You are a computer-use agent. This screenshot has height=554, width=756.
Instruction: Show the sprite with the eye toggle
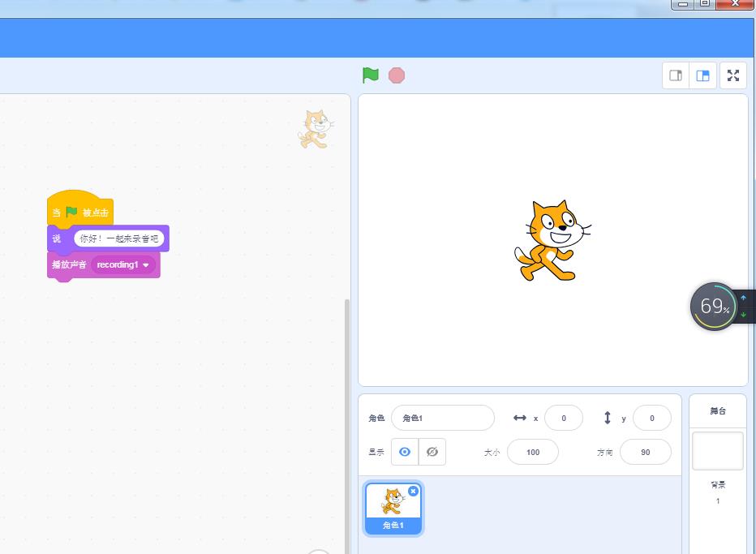(404, 452)
